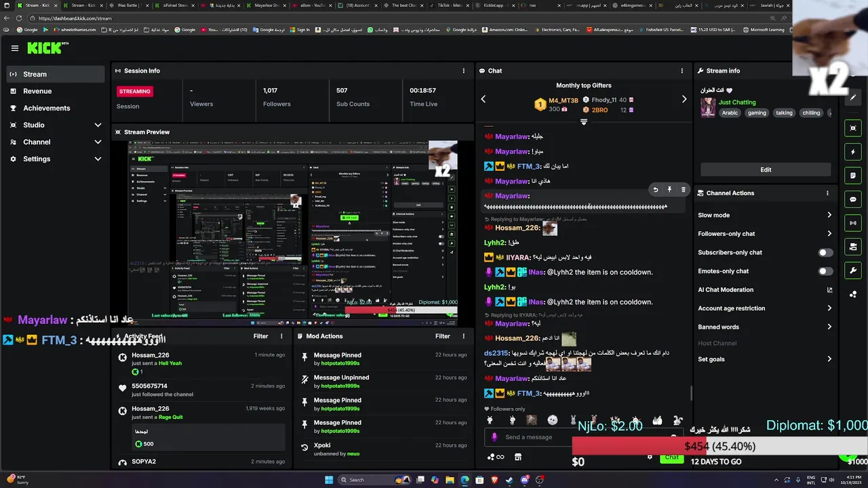Pin the highlighted Mayarlaw chat message
The image size is (868, 488).
(669, 190)
